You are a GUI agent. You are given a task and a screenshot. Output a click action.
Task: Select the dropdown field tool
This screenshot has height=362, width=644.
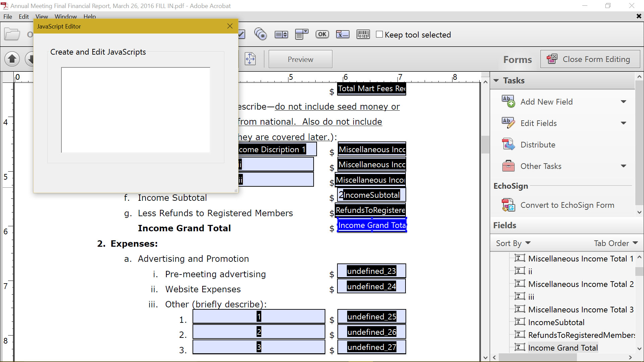[x=302, y=34]
